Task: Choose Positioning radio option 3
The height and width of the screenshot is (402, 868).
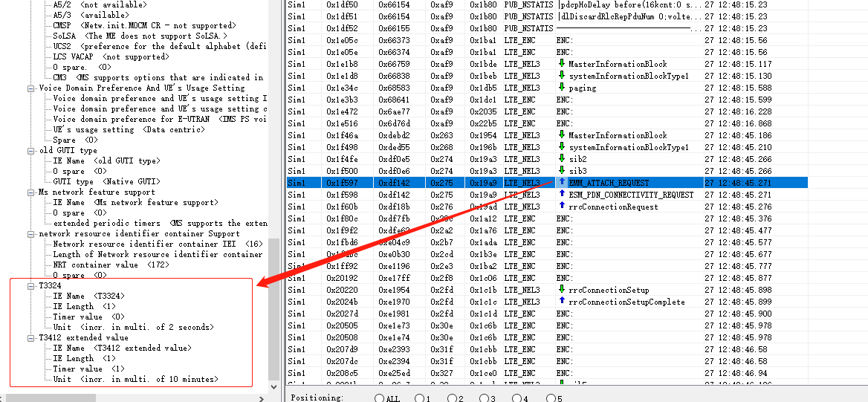Action: pyautogui.click(x=485, y=398)
